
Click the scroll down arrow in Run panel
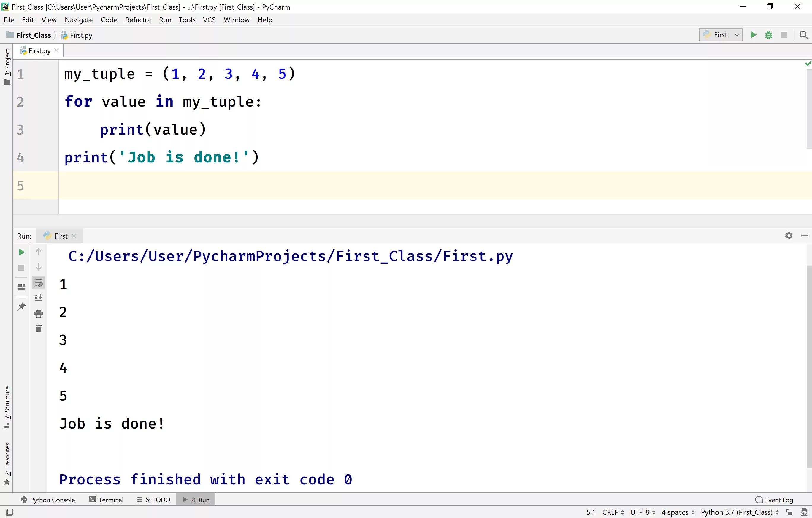[x=38, y=267]
